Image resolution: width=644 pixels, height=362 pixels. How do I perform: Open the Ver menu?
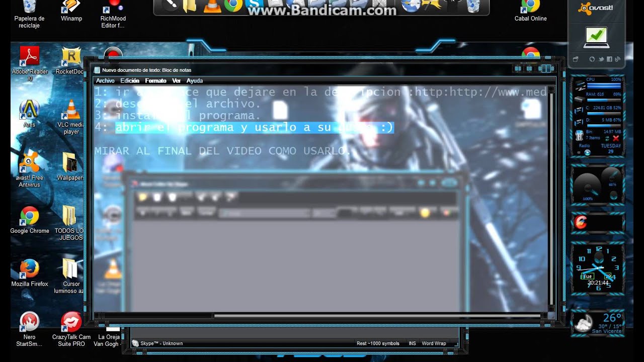[176, 80]
